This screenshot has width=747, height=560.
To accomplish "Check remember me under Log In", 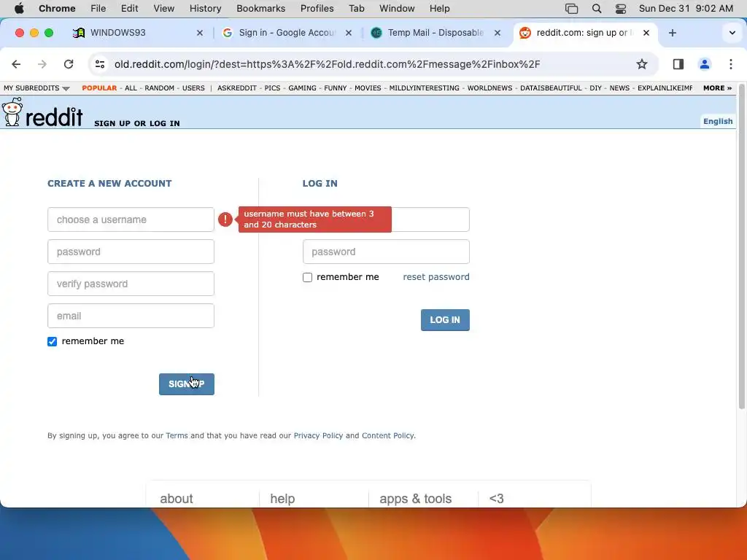I will pyautogui.click(x=307, y=277).
